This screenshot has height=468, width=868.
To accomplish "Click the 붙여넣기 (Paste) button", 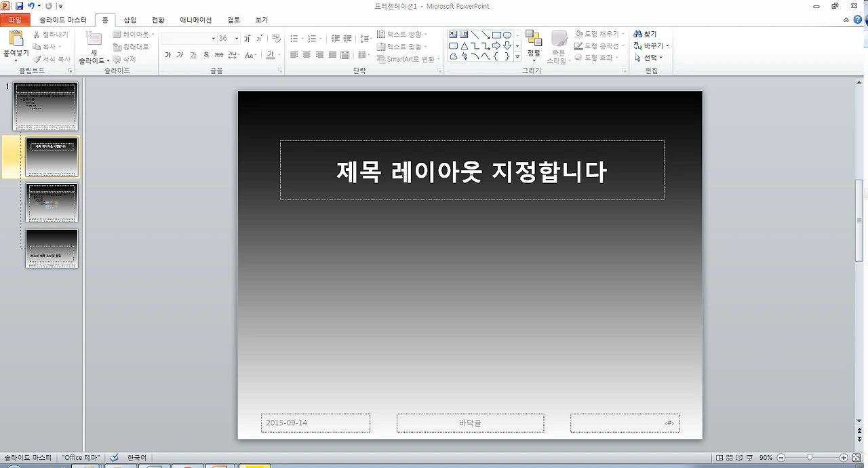I will 15,42.
